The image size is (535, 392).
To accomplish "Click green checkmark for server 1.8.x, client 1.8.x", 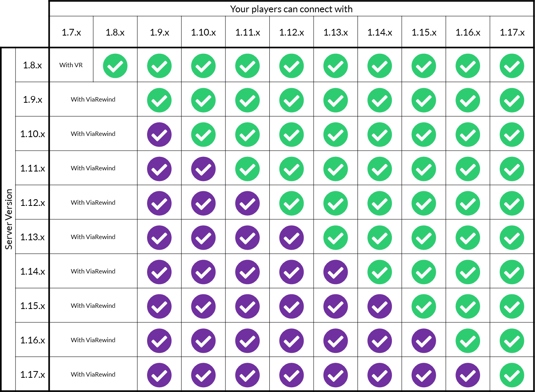I will pyautogui.click(x=115, y=66).
